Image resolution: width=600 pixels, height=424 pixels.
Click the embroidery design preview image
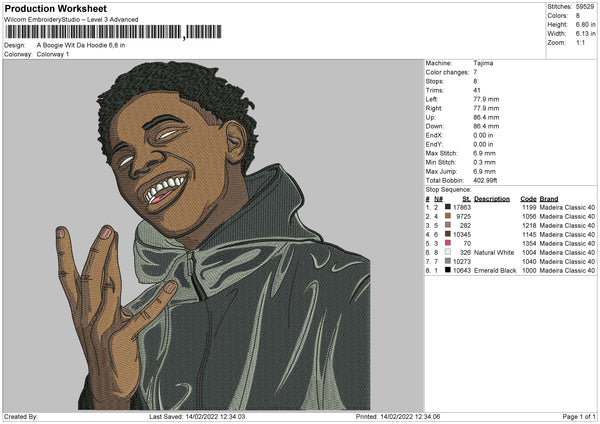213,235
